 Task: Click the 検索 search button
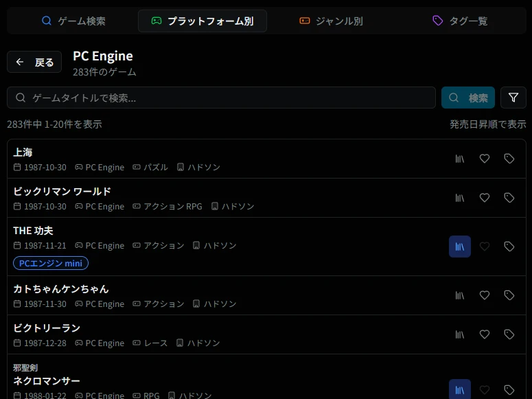tap(468, 98)
